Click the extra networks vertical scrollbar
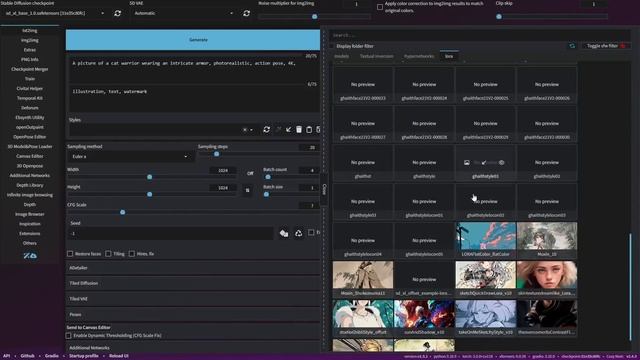Viewport: 640px width, 360px height. coord(630,286)
